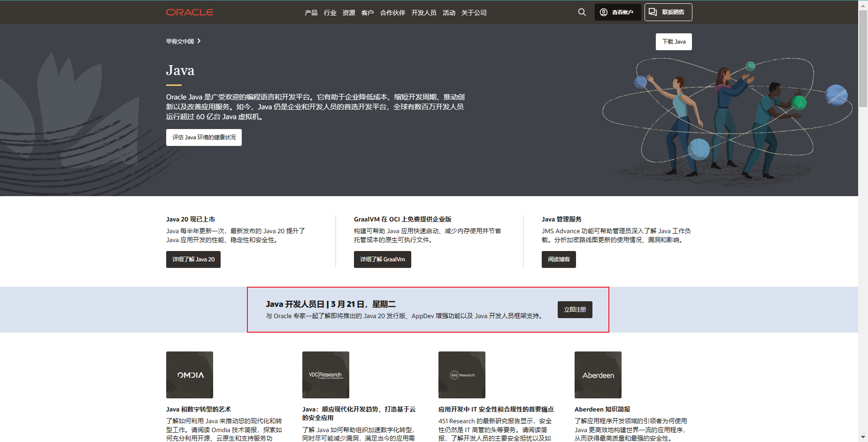Click the Java 开发人员日 banner heading

coord(331,304)
